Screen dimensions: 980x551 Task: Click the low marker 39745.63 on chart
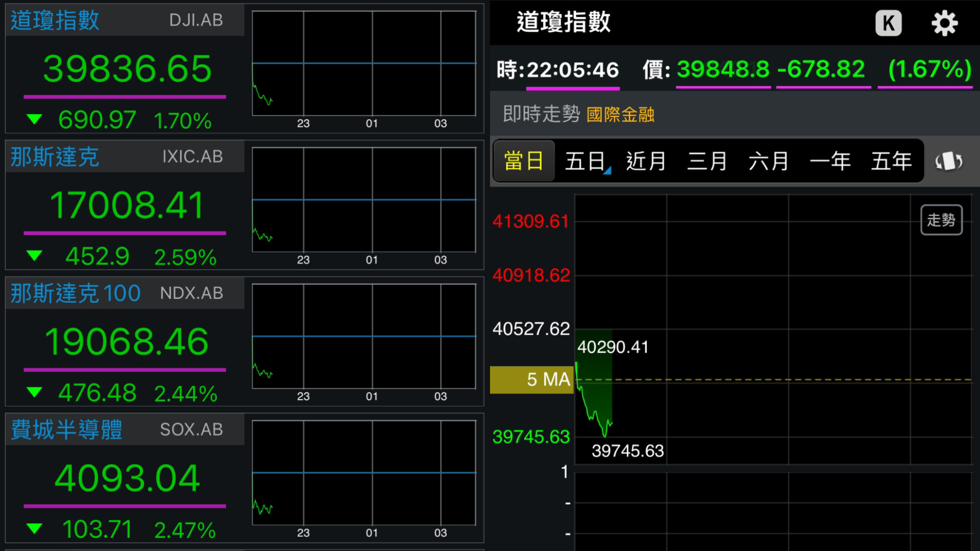coord(628,451)
